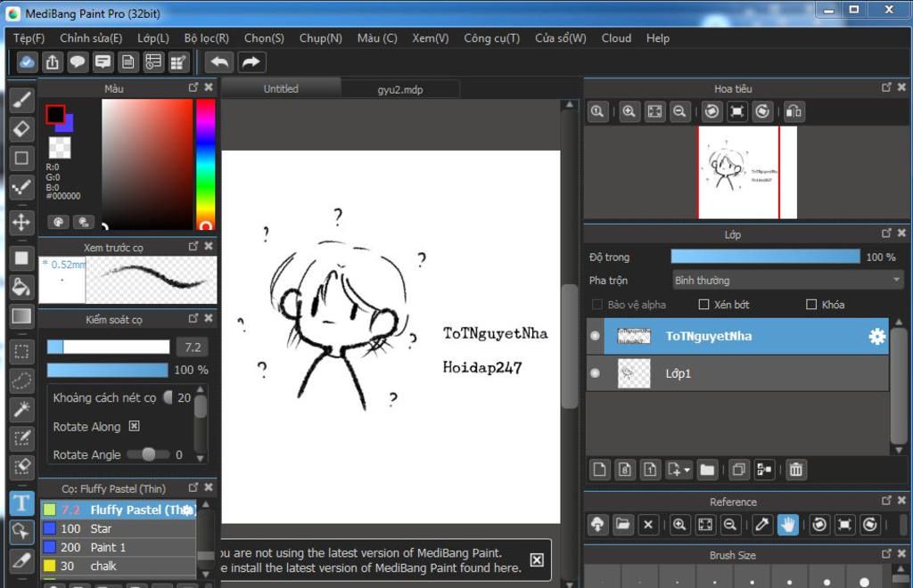
Task: Click the navigator canvas thumbnail
Action: tap(748, 173)
